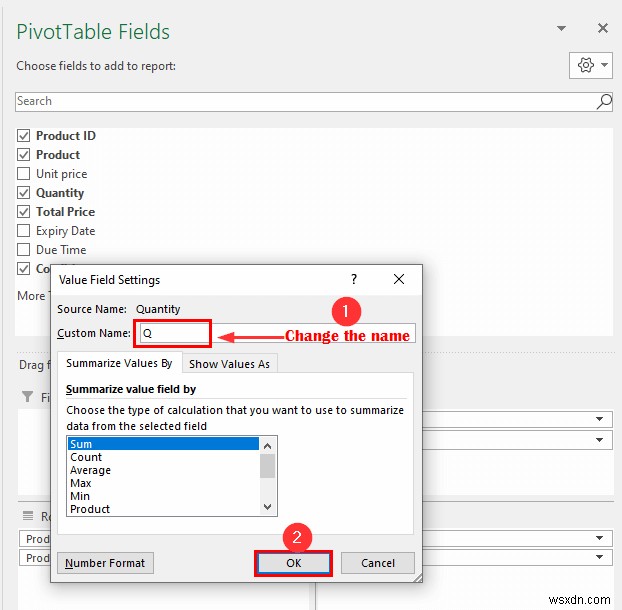Select Min in calculation list
622x610 pixels.
click(163, 496)
